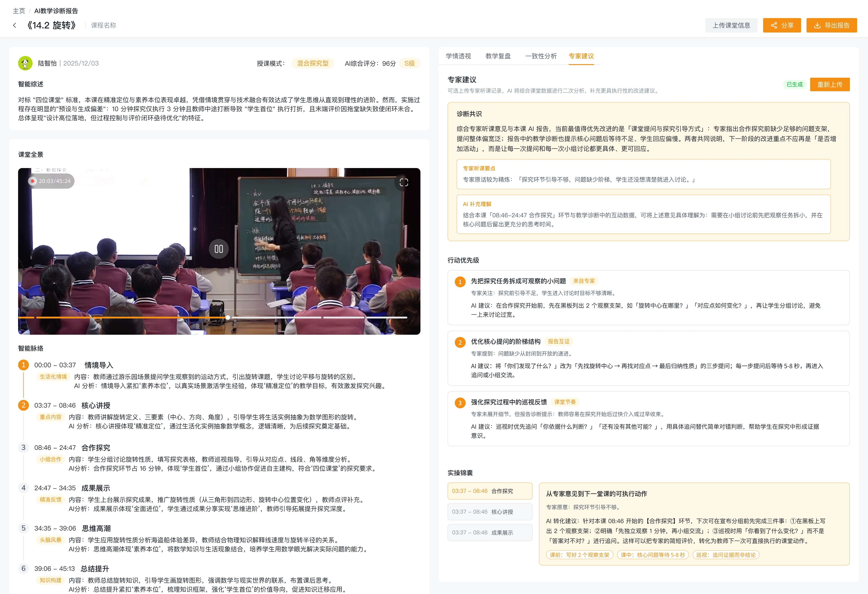The image size is (868, 594).
Task: Click the 巡视：追问证据而非结论 chip
Action: [726, 555]
